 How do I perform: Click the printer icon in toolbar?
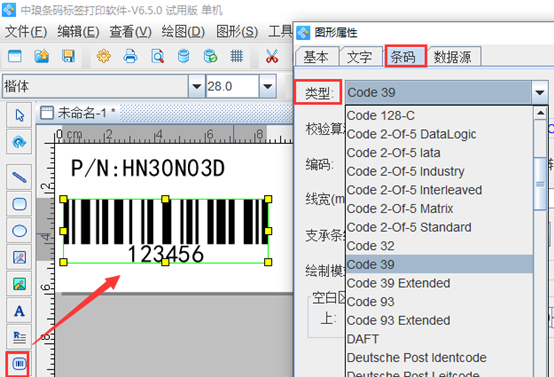point(130,56)
